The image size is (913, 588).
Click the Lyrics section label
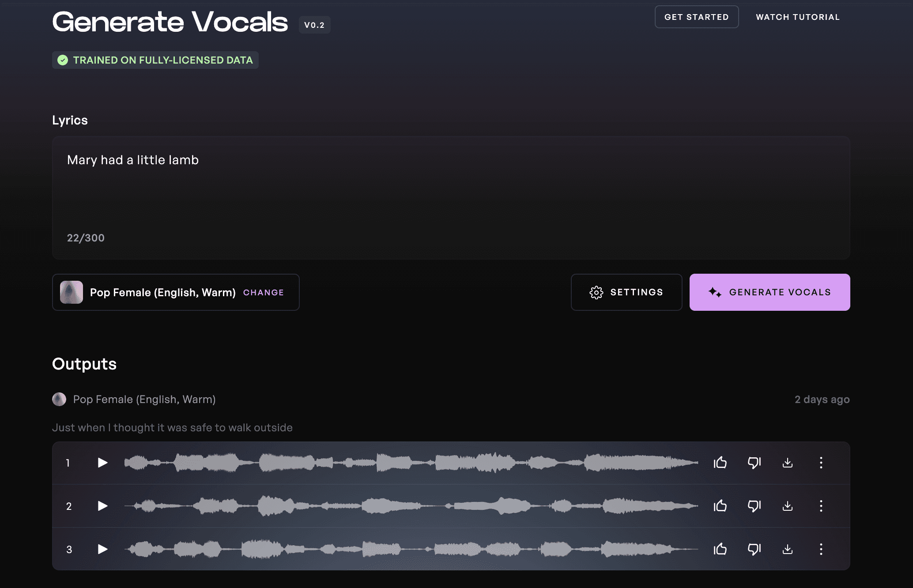tap(70, 120)
